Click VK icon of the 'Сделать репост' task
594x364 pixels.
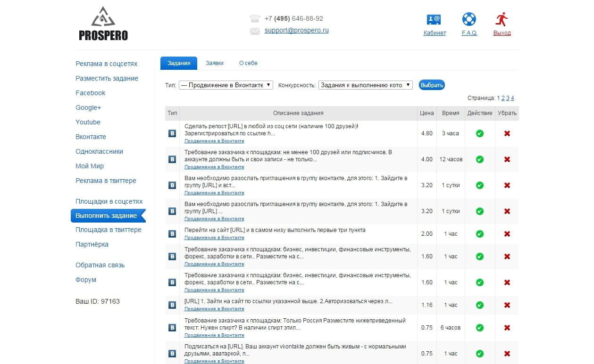(172, 133)
